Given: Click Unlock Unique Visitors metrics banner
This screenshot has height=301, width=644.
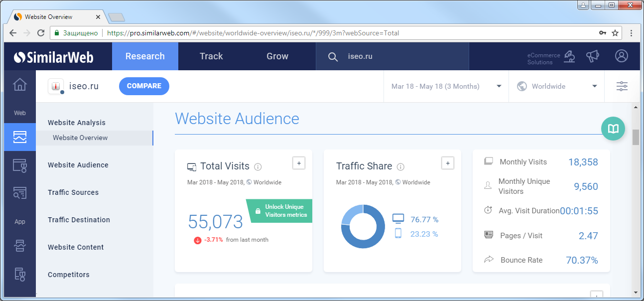Looking at the screenshot, I should tap(280, 211).
